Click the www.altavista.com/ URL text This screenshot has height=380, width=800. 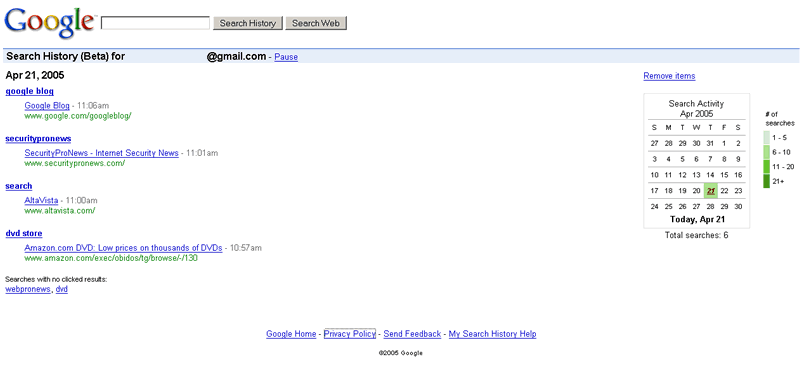tap(60, 211)
